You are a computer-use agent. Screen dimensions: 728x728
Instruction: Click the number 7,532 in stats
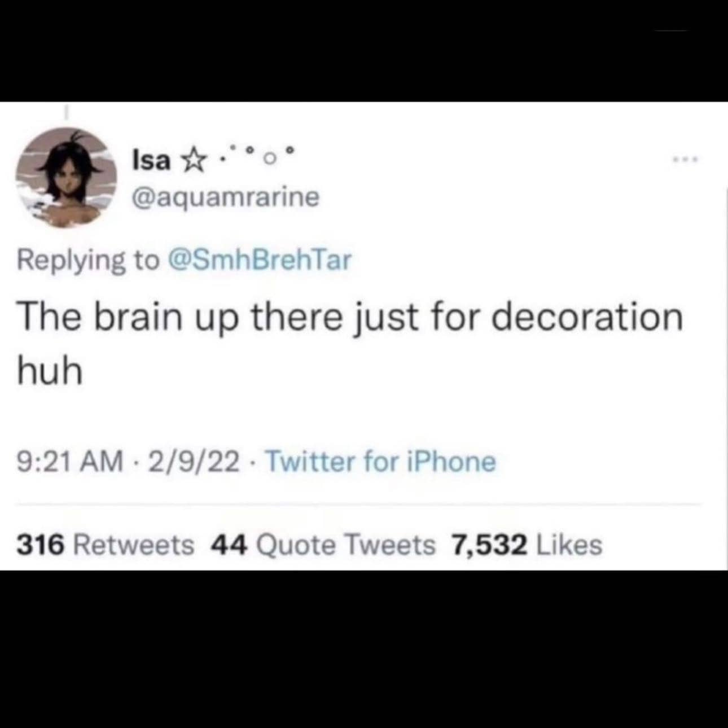(489, 545)
